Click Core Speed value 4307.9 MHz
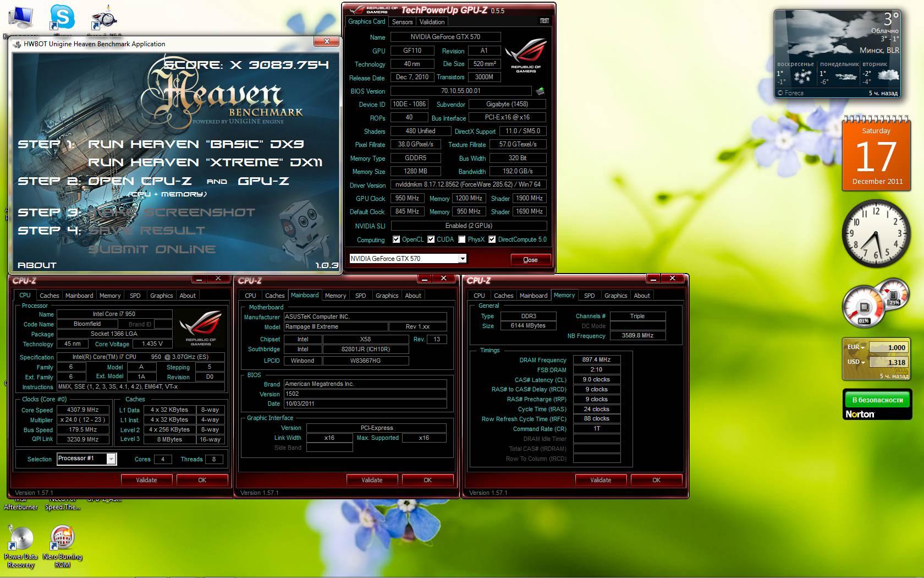The height and width of the screenshot is (578, 924). 83,410
